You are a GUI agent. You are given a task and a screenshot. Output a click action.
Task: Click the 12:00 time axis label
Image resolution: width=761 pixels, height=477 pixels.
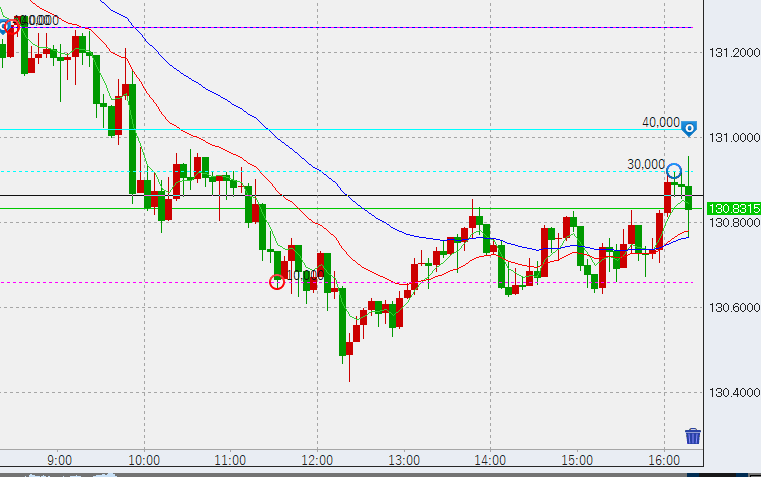click(x=317, y=461)
